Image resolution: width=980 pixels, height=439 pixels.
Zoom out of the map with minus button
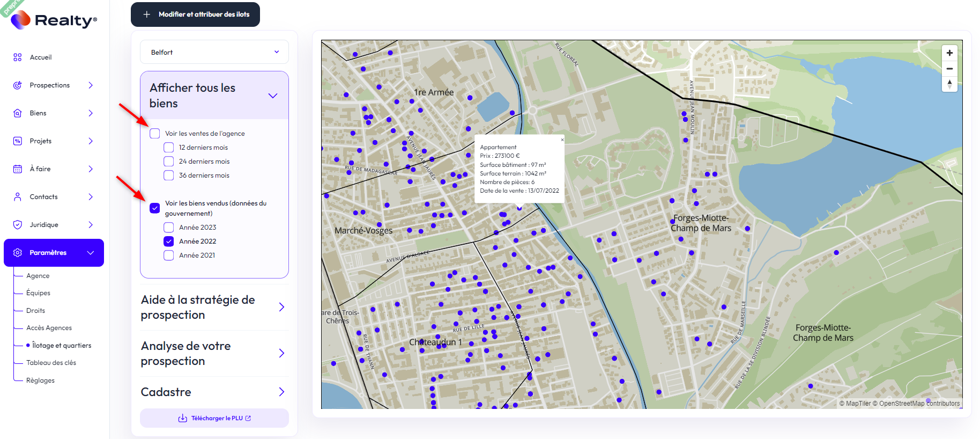pyautogui.click(x=949, y=69)
